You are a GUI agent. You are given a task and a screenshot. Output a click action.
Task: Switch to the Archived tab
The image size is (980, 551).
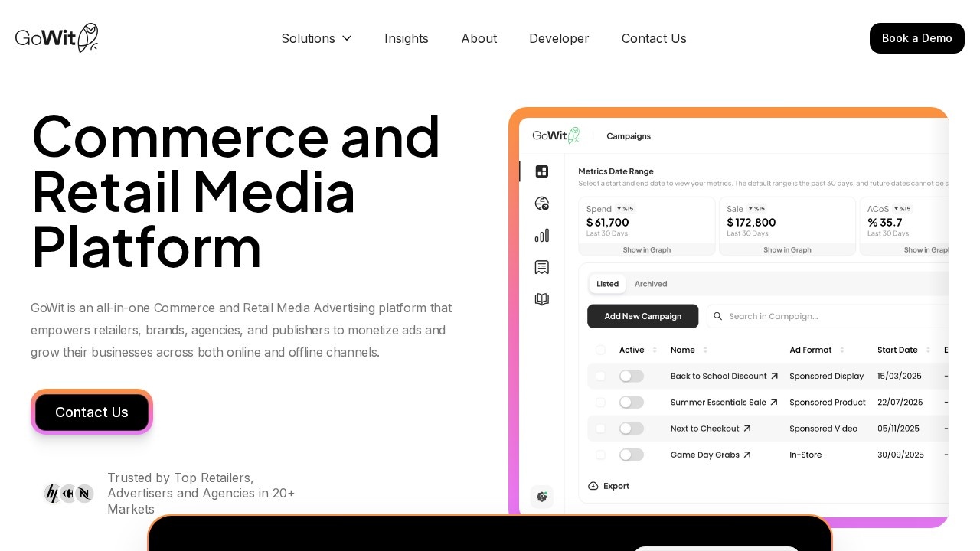pos(651,284)
